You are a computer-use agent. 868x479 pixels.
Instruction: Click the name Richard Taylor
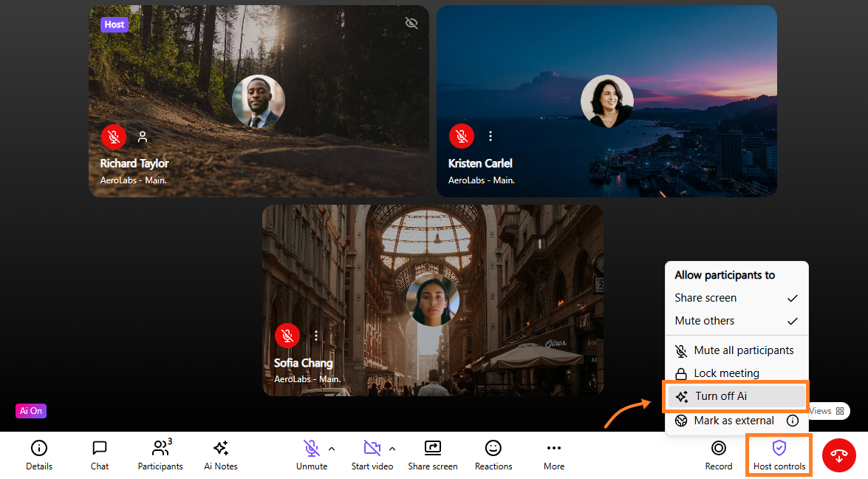tap(134, 163)
